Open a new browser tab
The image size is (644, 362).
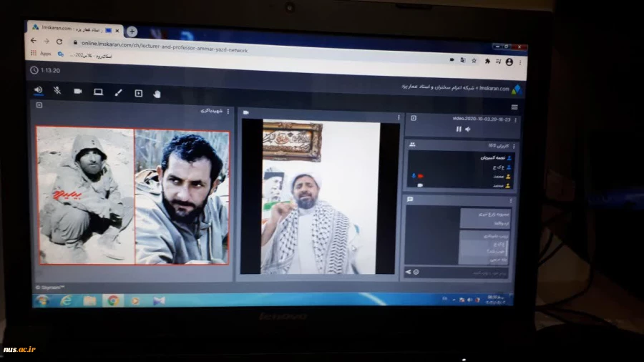coord(132,31)
